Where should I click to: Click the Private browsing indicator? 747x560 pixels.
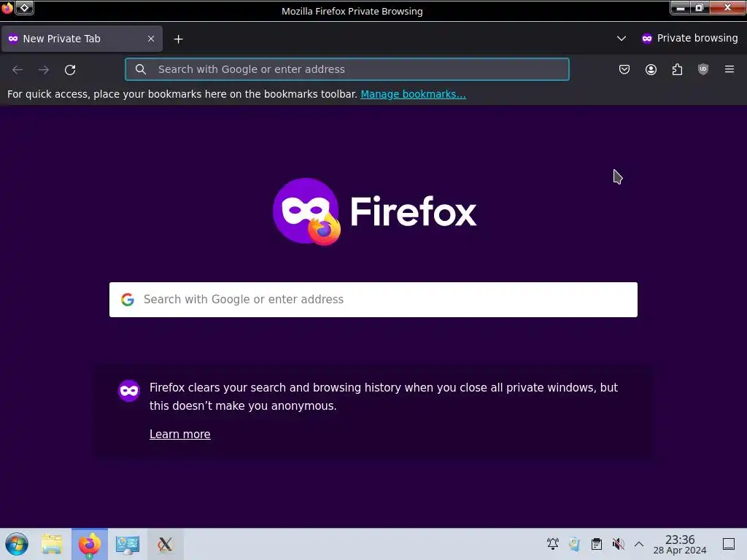tap(689, 38)
